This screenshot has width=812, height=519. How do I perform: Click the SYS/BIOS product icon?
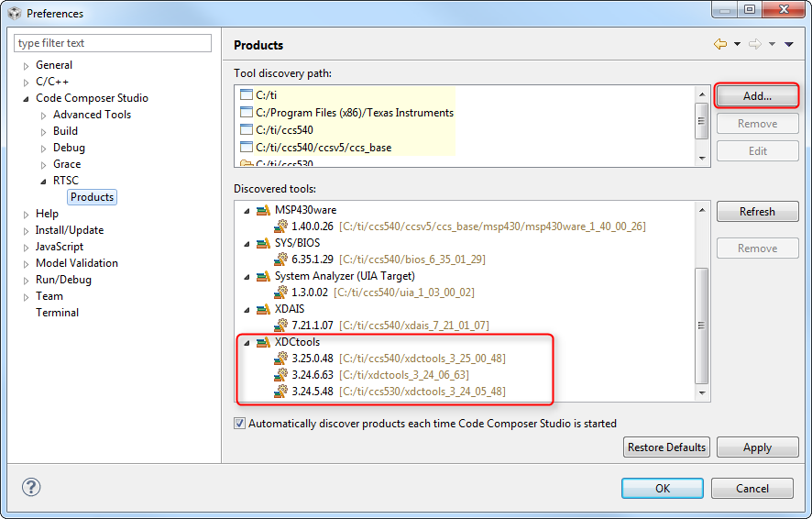tap(263, 243)
